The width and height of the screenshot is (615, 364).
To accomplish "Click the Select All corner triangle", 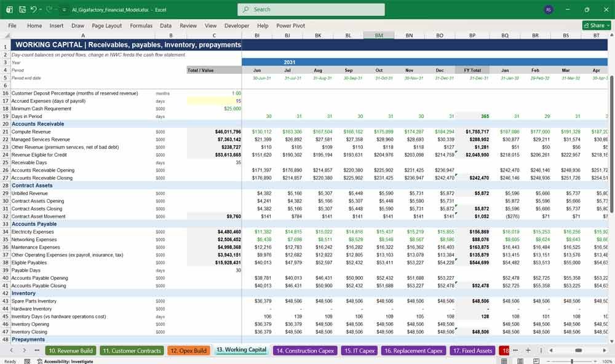I will [6, 35].
